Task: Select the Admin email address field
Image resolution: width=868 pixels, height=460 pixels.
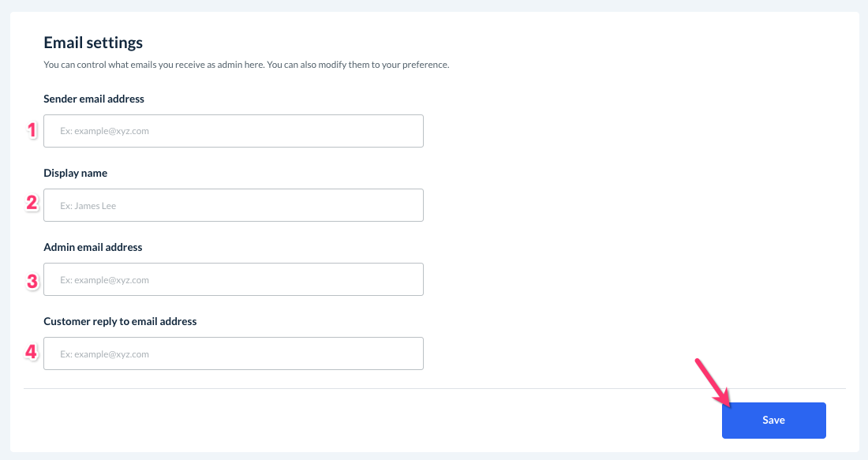Action: [x=233, y=279]
